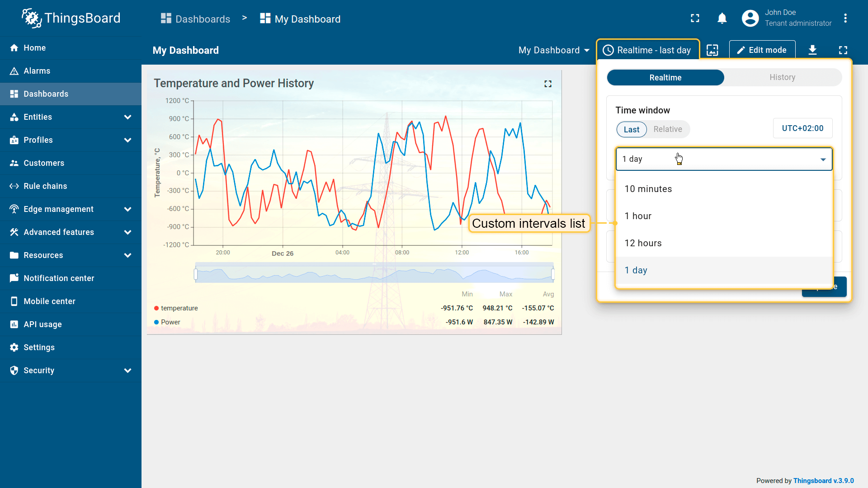Open the user menu three-dots icon
This screenshot has width=868, height=488.
tap(845, 19)
